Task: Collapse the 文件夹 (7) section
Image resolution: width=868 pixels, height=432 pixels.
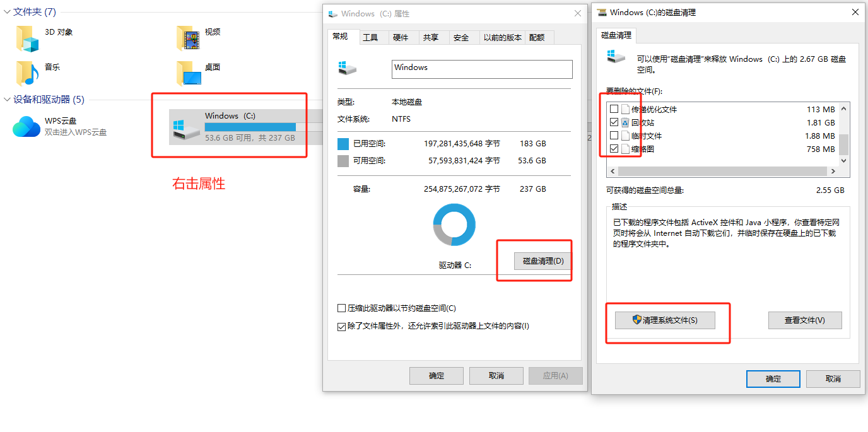Action: (7, 12)
